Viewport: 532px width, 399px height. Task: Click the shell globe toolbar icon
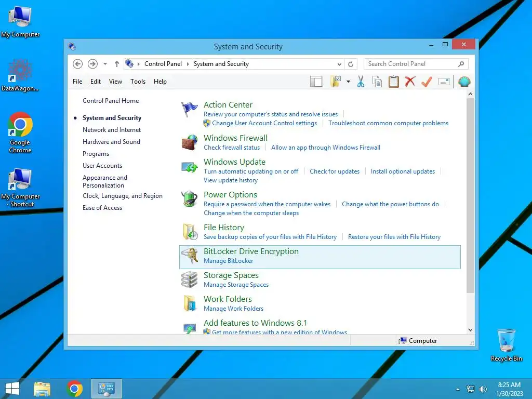[x=464, y=82]
